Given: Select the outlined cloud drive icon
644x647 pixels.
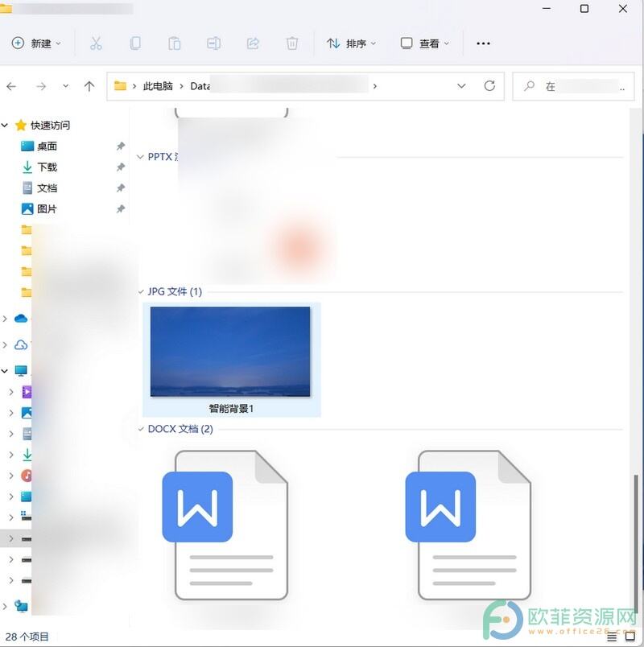Looking at the screenshot, I should pyautogui.click(x=21, y=345).
